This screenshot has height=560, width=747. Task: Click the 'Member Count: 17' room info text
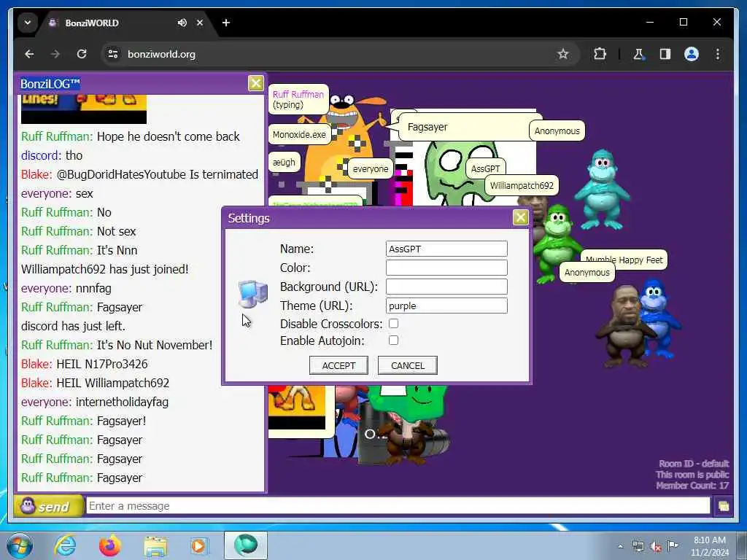(x=692, y=486)
